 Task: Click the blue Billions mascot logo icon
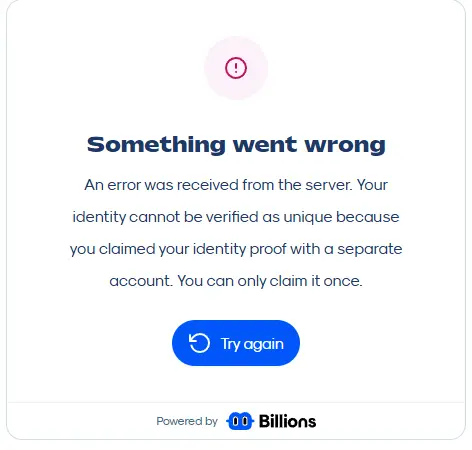tap(240, 421)
